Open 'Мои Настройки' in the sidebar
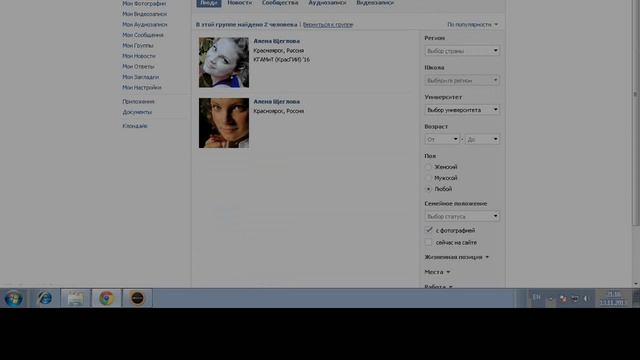This screenshot has width=640, height=360. 142,88
